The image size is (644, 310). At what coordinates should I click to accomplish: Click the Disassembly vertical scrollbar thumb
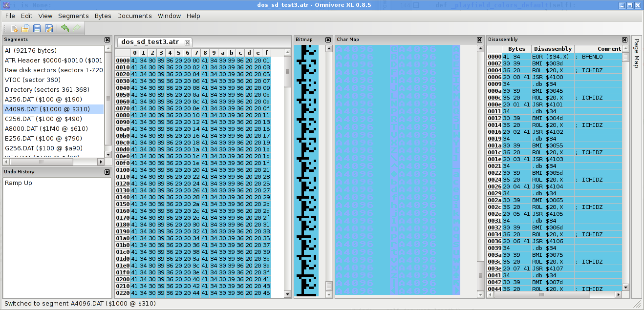tap(625, 57)
